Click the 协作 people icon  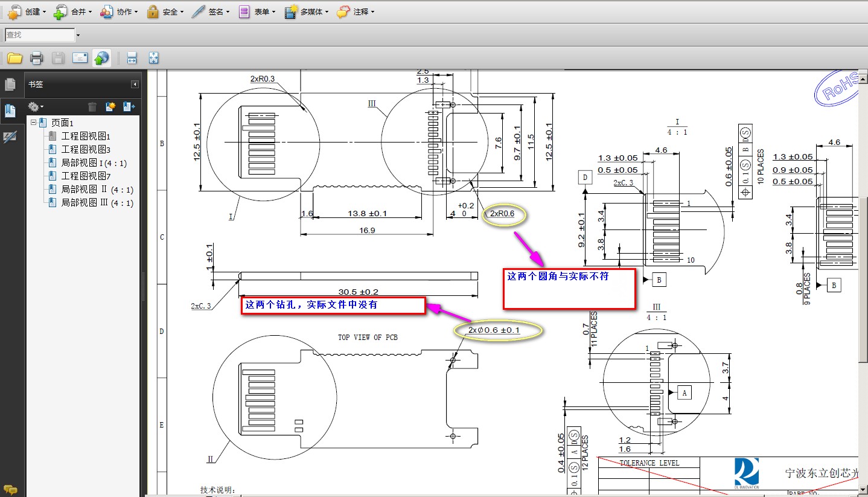click(107, 11)
